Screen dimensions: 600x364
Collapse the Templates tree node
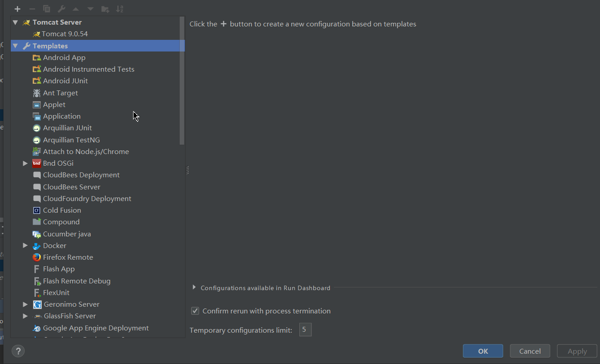click(x=15, y=46)
